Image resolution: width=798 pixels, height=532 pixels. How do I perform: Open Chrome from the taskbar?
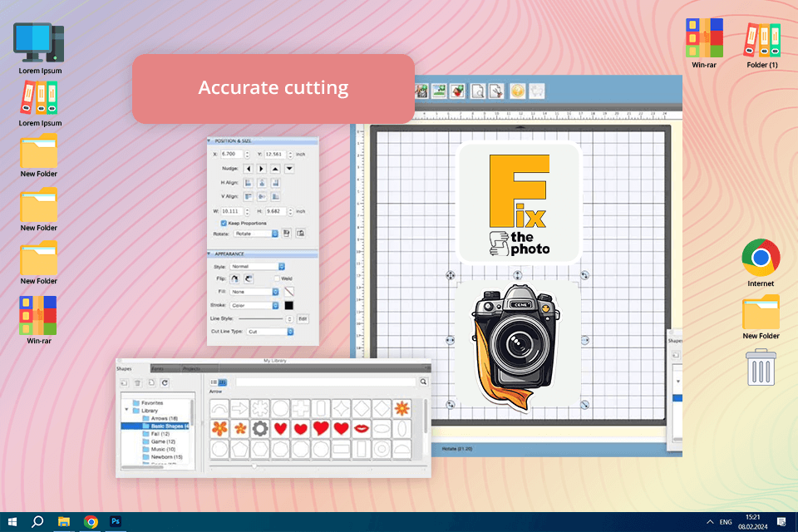(91, 522)
